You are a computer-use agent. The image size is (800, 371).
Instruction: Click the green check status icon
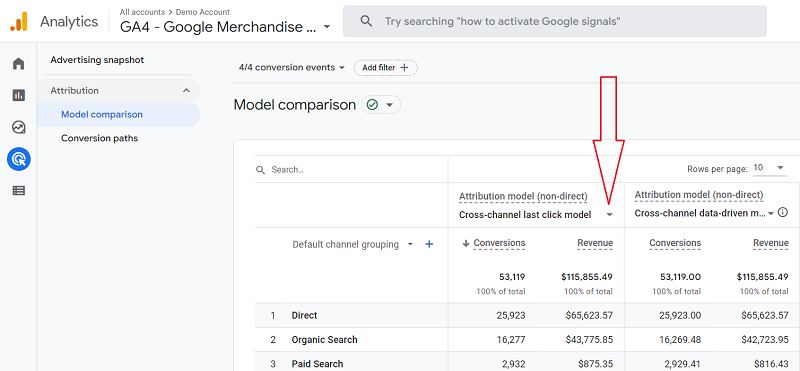coord(372,105)
